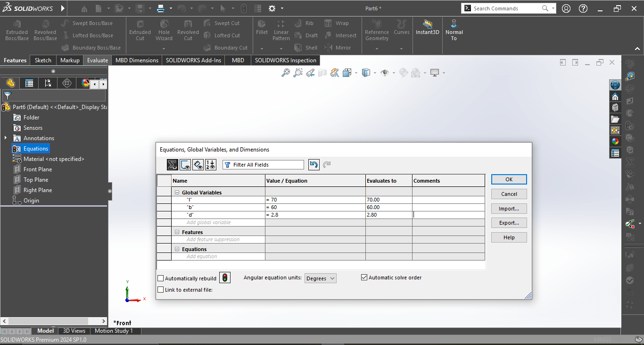644x345 pixels.
Task: Click Cancel in Equations dialog
Action: (509, 194)
